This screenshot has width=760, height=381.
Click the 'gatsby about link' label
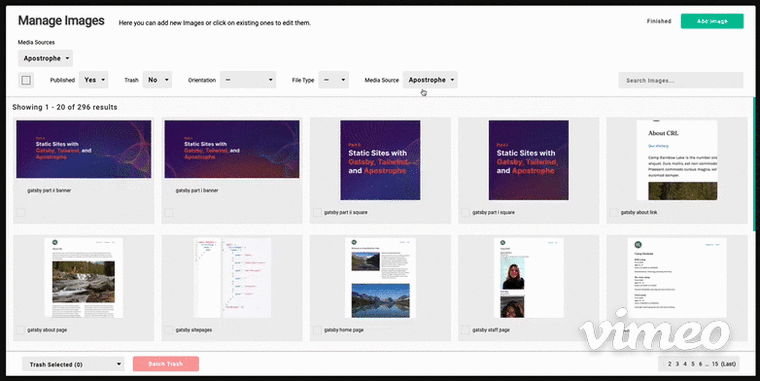[x=639, y=212]
